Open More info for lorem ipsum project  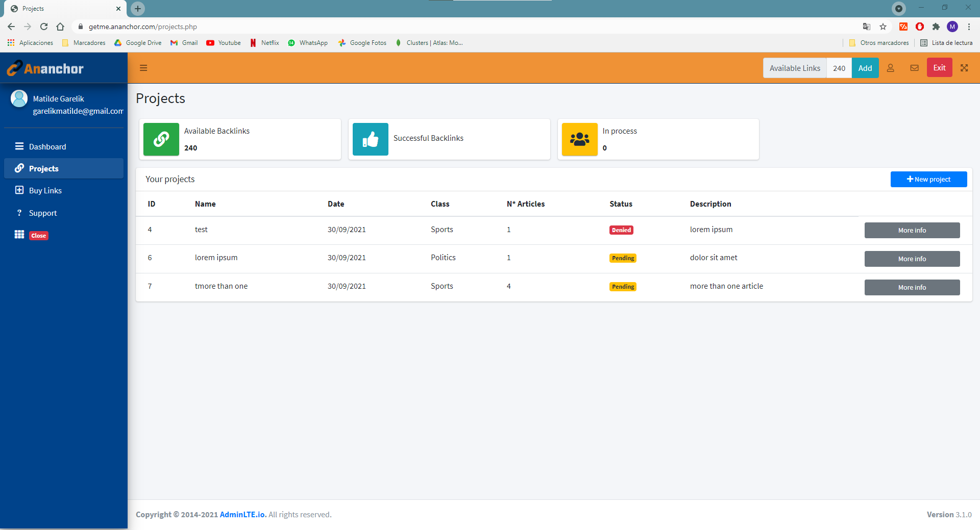[912, 259]
